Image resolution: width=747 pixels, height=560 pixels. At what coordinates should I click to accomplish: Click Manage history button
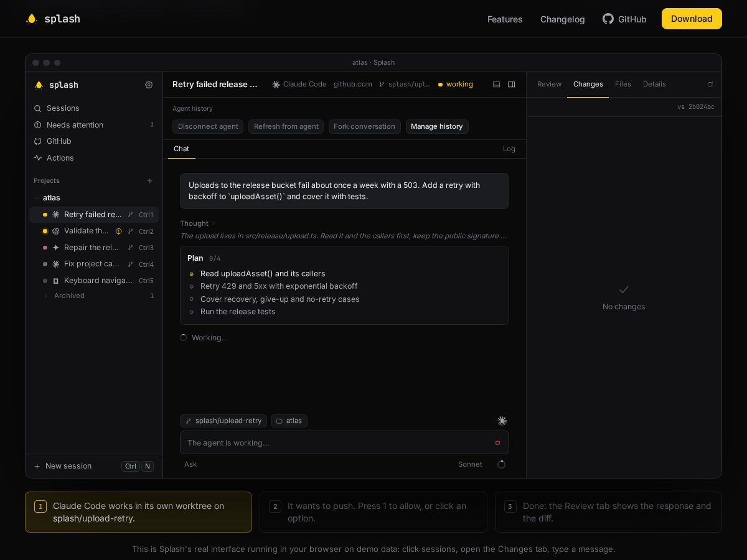click(437, 127)
